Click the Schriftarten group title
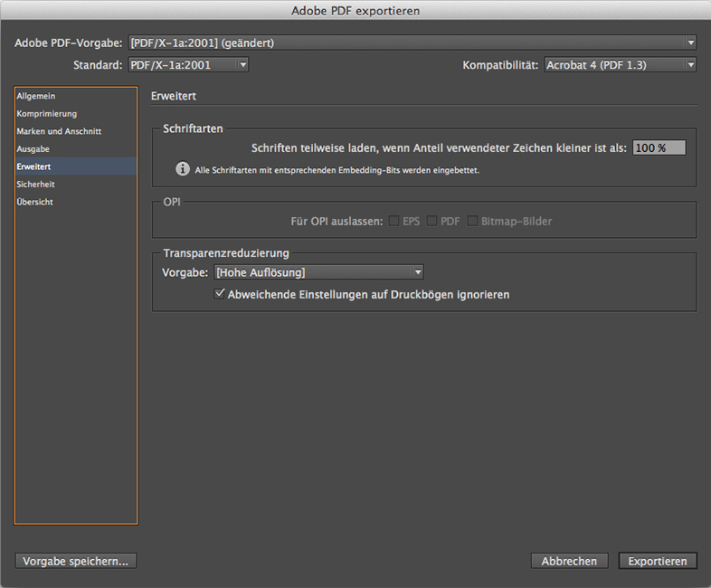This screenshot has height=588, width=711. [193, 128]
